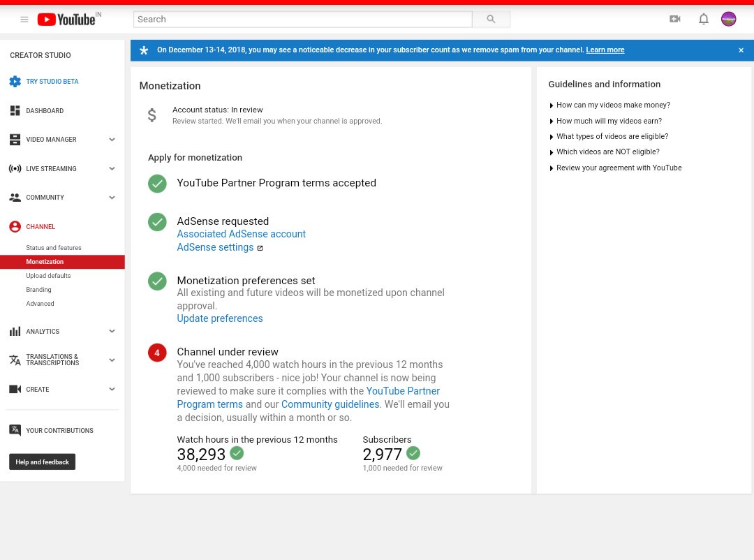The image size is (754, 560).
Task: Open the Advanced channel settings
Action: (x=40, y=304)
